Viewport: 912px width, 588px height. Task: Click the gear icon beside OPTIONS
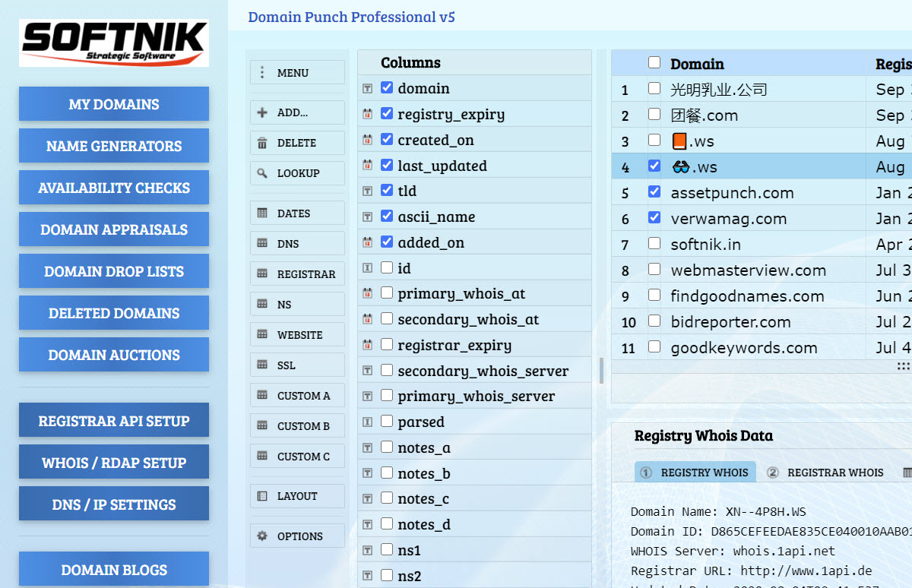tap(262, 536)
